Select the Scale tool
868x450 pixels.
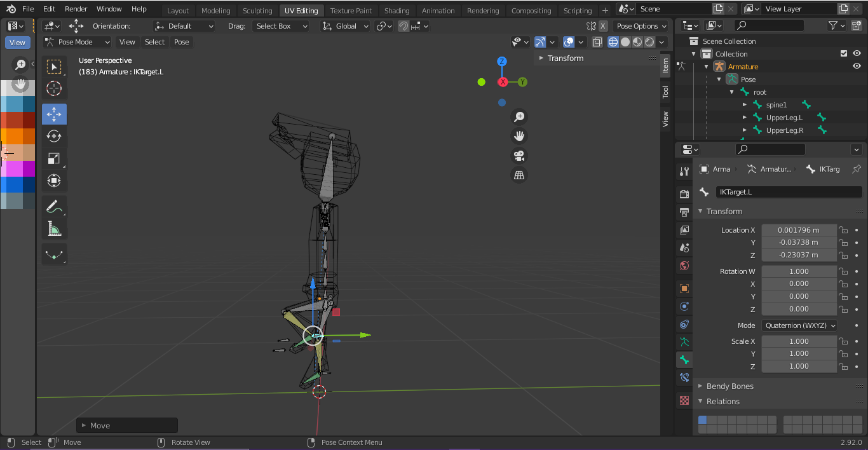click(x=54, y=158)
